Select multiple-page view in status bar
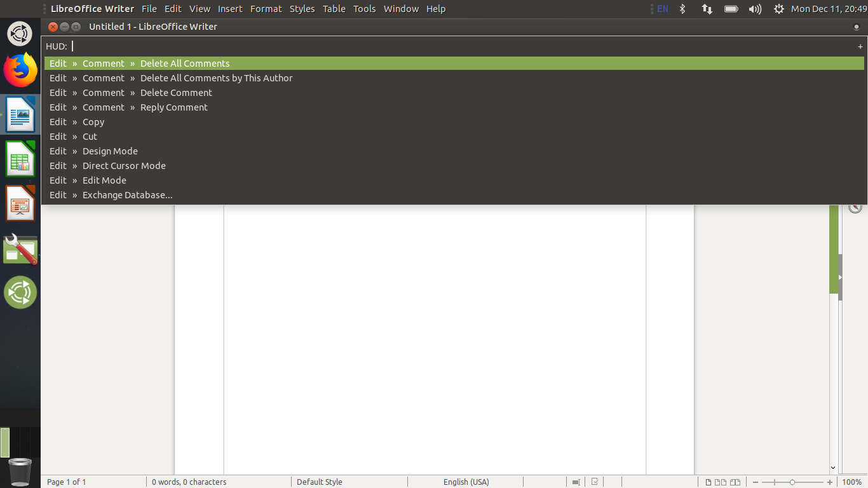Screen dimensions: 868x488 point(721,482)
